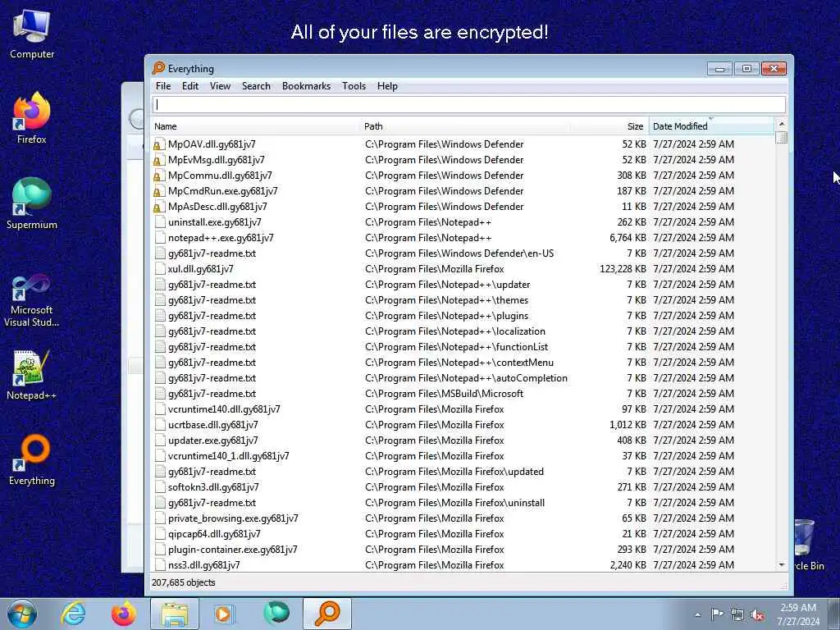Select readme.txt in Notepad++\themes path

[212, 300]
